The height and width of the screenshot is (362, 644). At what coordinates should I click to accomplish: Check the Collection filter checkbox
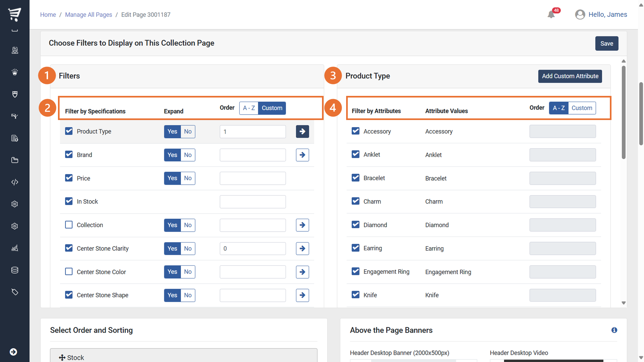pos(69,225)
